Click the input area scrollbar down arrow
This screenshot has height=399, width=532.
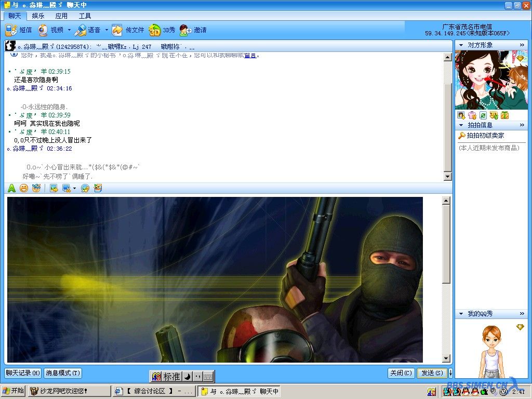point(446,358)
